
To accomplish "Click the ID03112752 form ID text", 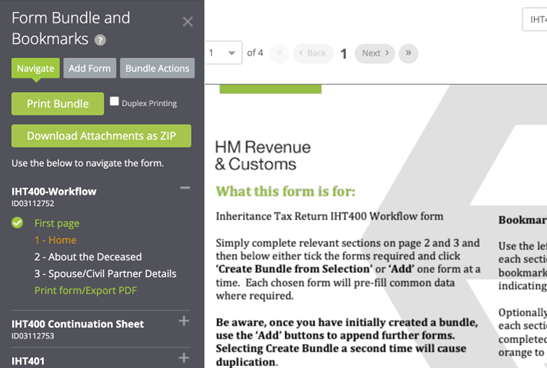I will (33, 203).
